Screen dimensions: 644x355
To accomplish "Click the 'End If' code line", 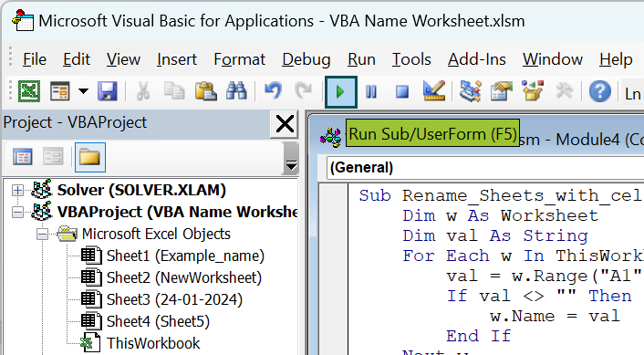I will click(x=479, y=337).
